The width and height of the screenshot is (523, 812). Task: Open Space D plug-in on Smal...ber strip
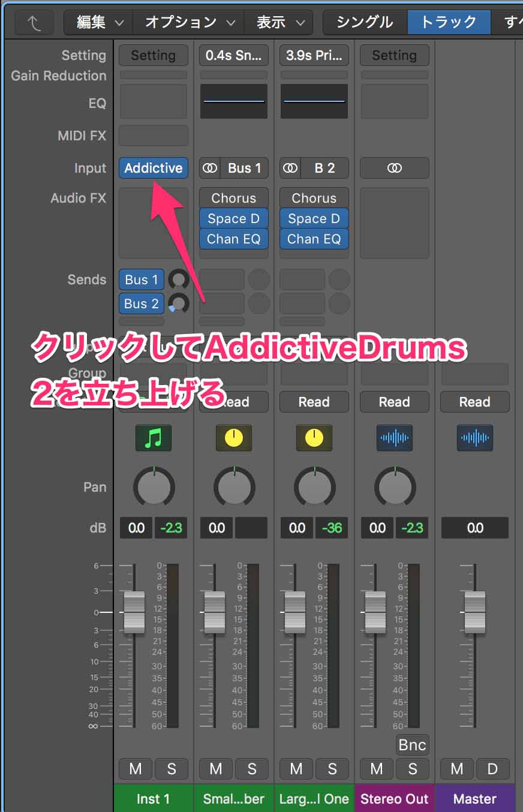pos(234,218)
